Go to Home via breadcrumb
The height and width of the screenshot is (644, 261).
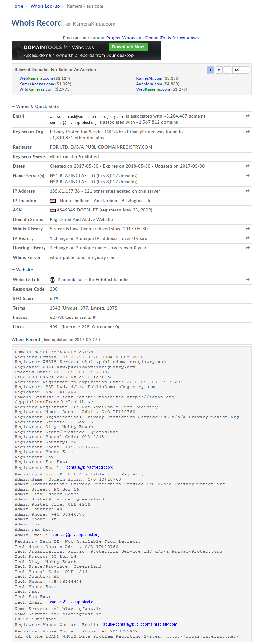17,6
